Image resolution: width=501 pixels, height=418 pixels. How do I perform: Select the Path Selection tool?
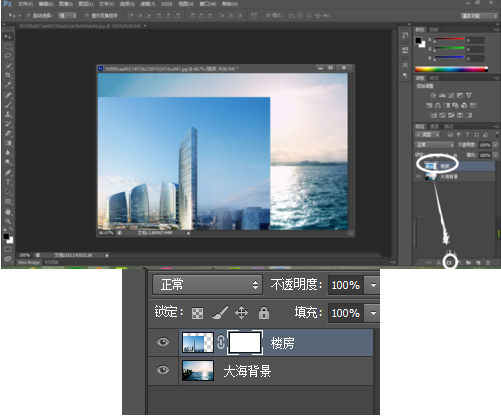(8, 192)
